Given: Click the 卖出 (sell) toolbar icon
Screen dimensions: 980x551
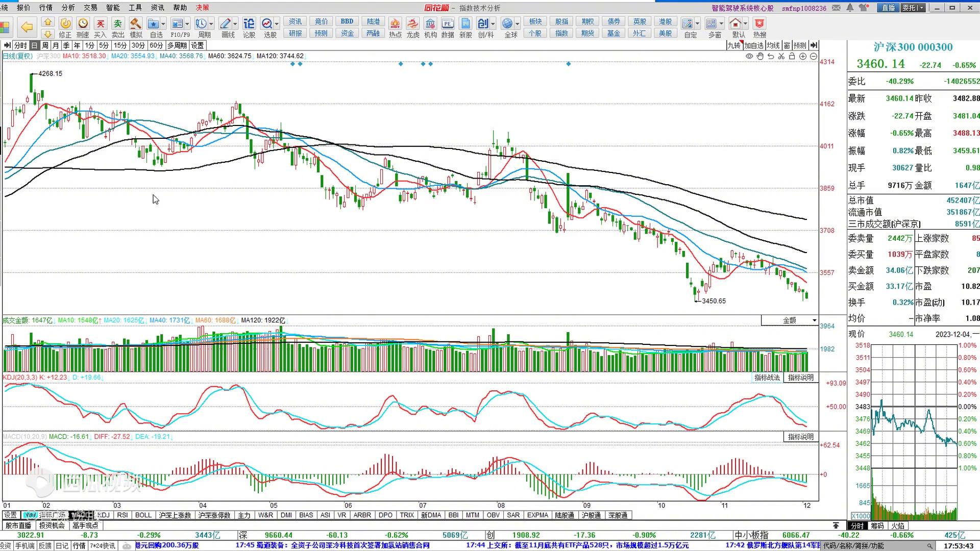Looking at the screenshot, I should tap(118, 24).
